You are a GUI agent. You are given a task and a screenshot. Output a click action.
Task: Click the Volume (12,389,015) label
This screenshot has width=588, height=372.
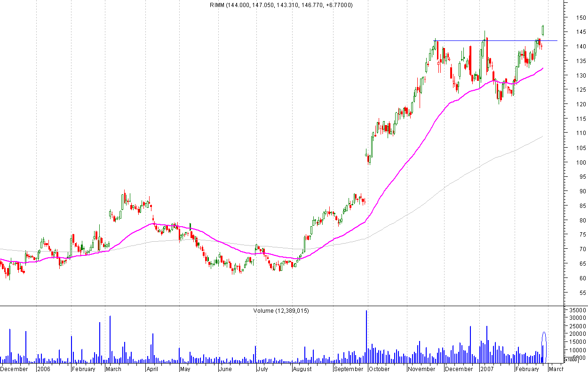coord(281,310)
